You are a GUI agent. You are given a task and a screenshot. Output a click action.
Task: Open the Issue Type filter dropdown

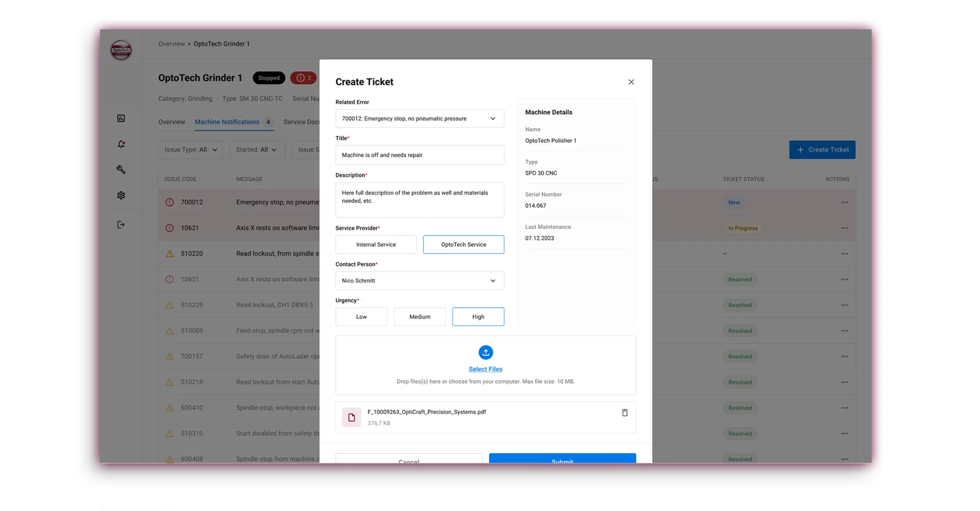(x=190, y=149)
